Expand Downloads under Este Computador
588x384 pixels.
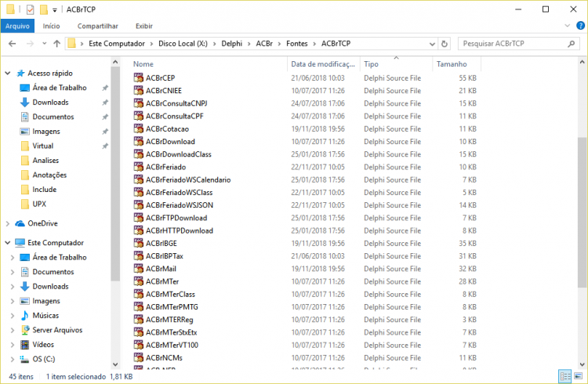point(13,287)
